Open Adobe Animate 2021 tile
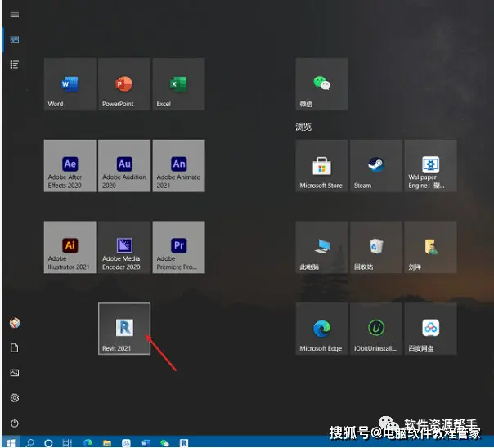 (x=178, y=166)
